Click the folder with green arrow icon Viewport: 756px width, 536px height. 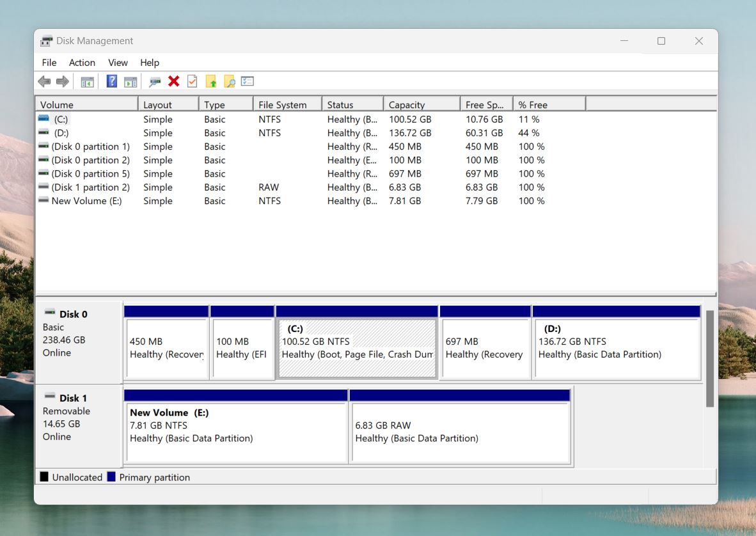[x=211, y=81]
